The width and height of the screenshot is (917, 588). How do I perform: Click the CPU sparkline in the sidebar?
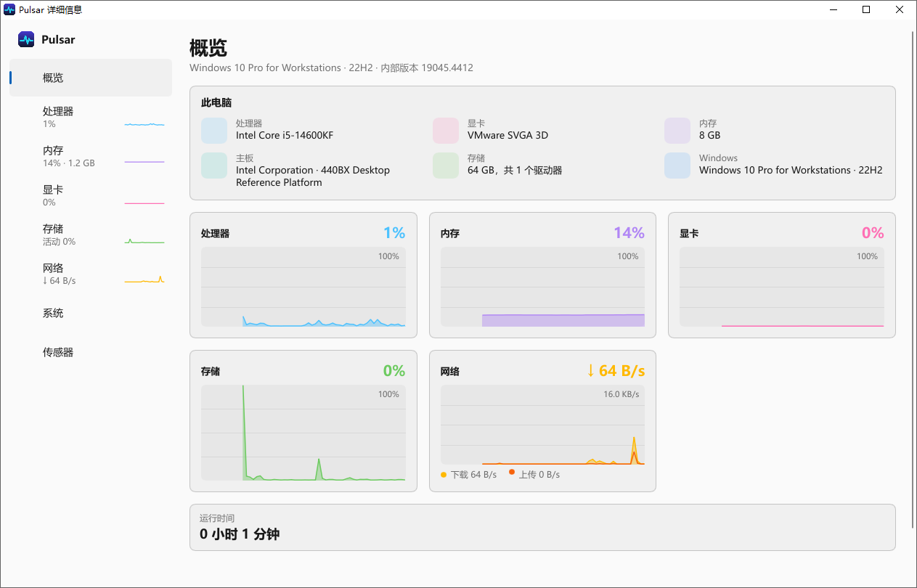click(144, 124)
